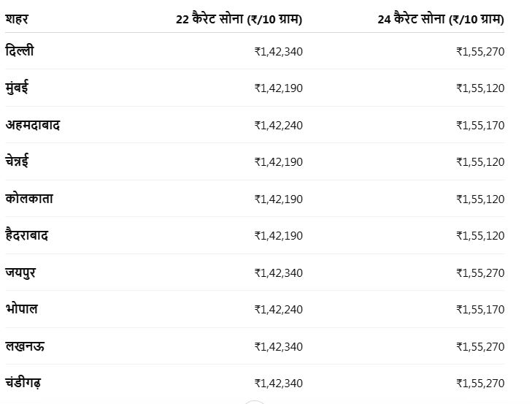
Task: Click कोलकाता 22 carat price ₹1,42,190
Action: point(279,199)
